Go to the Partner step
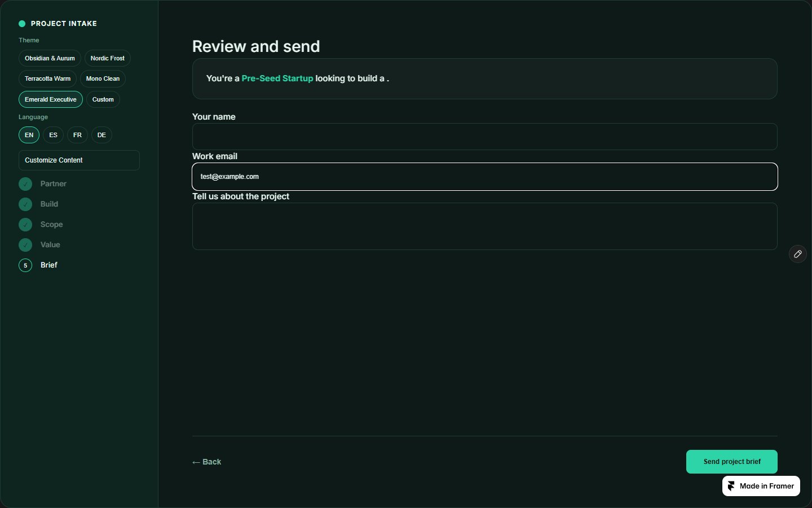The width and height of the screenshot is (812, 508). (x=53, y=184)
